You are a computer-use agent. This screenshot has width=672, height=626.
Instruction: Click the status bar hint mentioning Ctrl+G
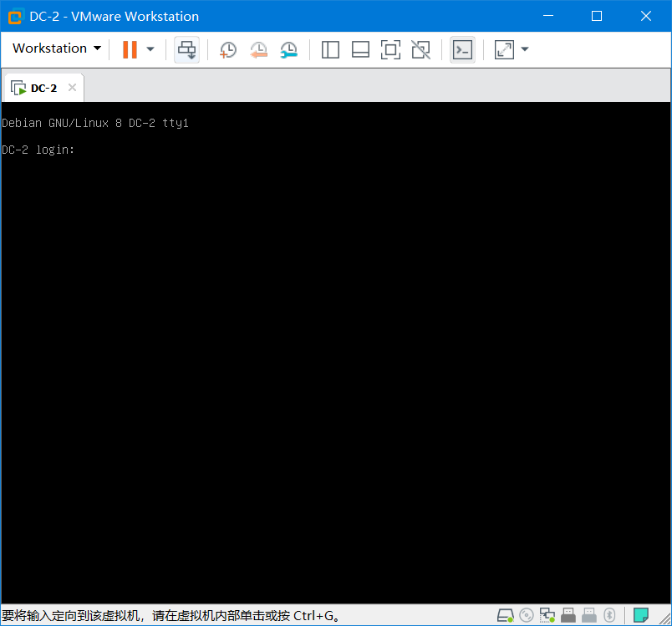tap(171, 616)
